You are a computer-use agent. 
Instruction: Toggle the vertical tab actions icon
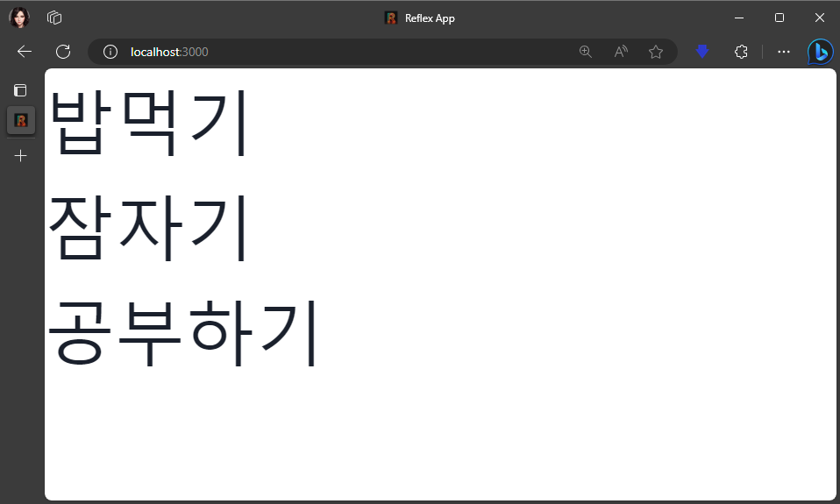pyautogui.click(x=20, y=90)
